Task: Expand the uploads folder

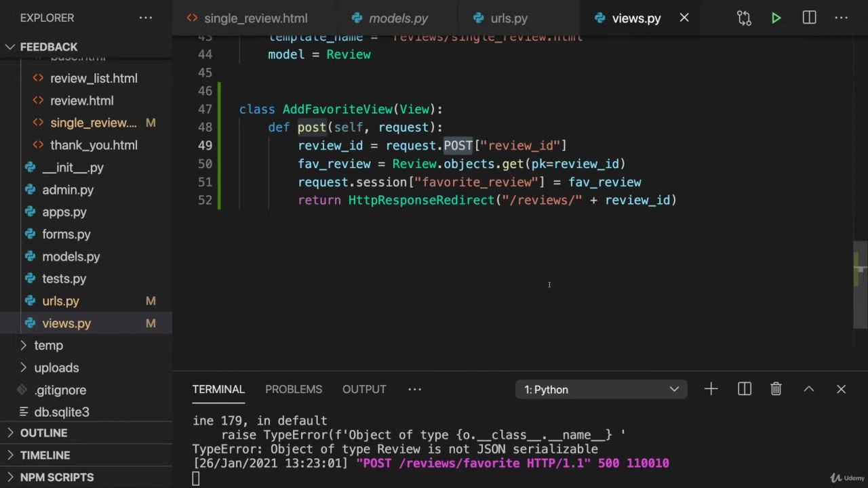Action: pyautogui.click(x=56, y=368)
